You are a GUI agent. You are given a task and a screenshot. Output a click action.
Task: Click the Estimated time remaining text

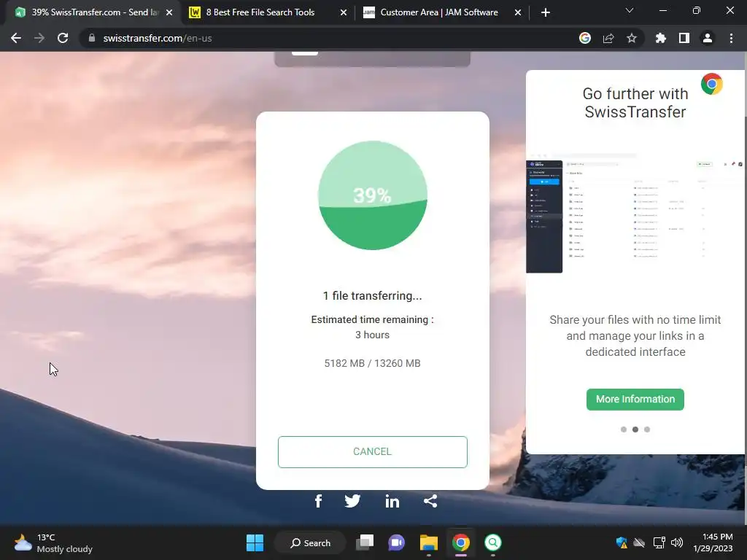point(373,319)
